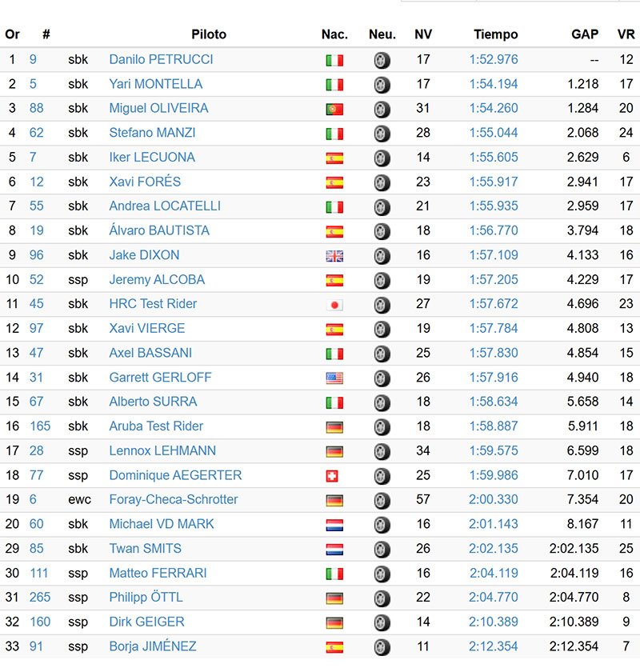This screenshot has height=672, width=640.
Task: Click USA flag in Garrett Gerloff row
Action: tap(334, 378)
